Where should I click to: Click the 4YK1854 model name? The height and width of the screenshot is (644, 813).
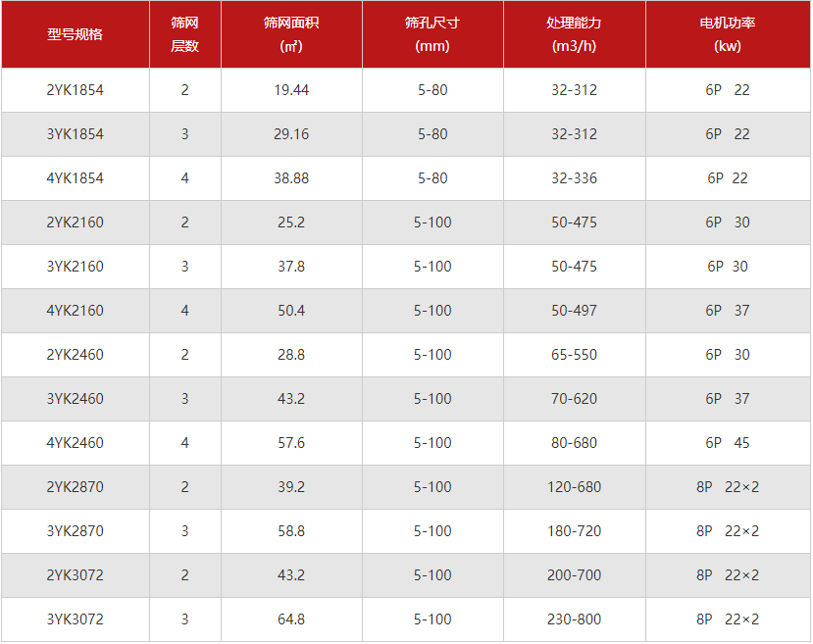pos(76,178)
